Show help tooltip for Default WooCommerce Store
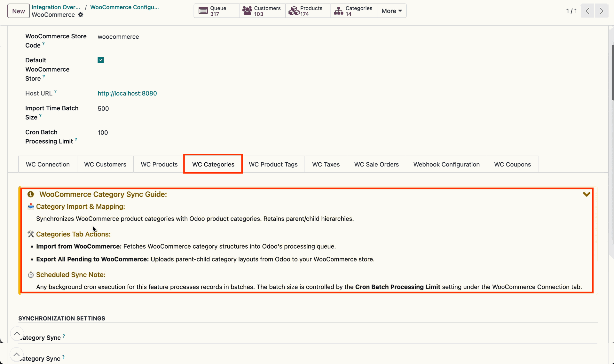614x364 pixels. pyautogui.click(x=44, y=76)
